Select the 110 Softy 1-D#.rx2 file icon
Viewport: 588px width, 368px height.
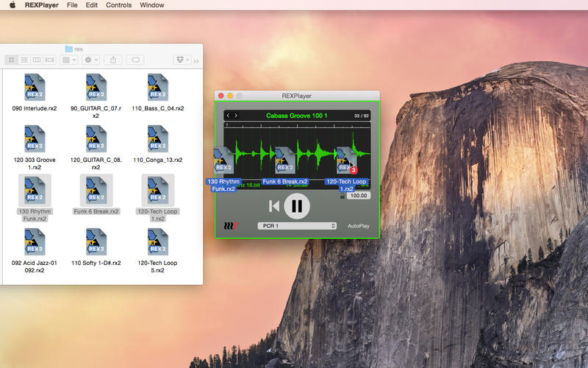pyautogui.click(x=96, y=241)
